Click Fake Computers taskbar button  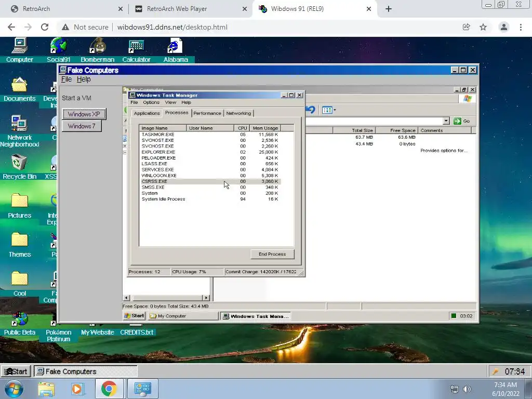tap(85, 371)
